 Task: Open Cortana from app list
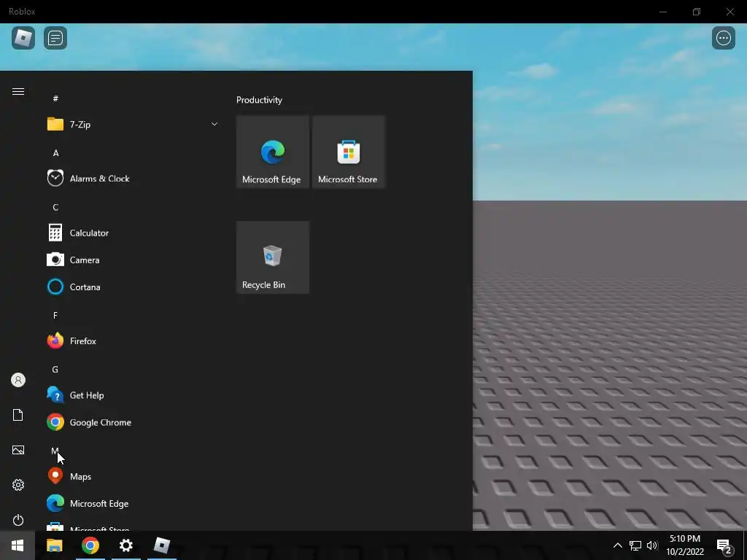click(133, 287)
